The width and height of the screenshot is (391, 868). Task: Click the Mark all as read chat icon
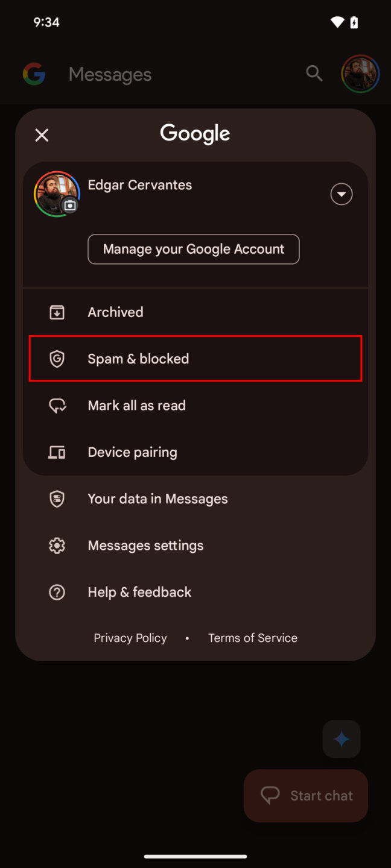pyautogui.click(x=57, y=405)
